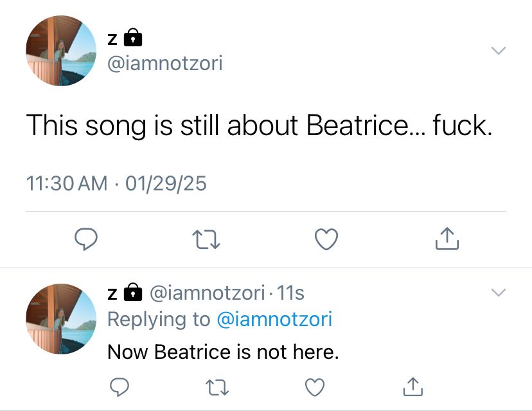The image size is (532, 411).
Task: Reply to the main Beatrice song tweet
Action: point(85,239)
